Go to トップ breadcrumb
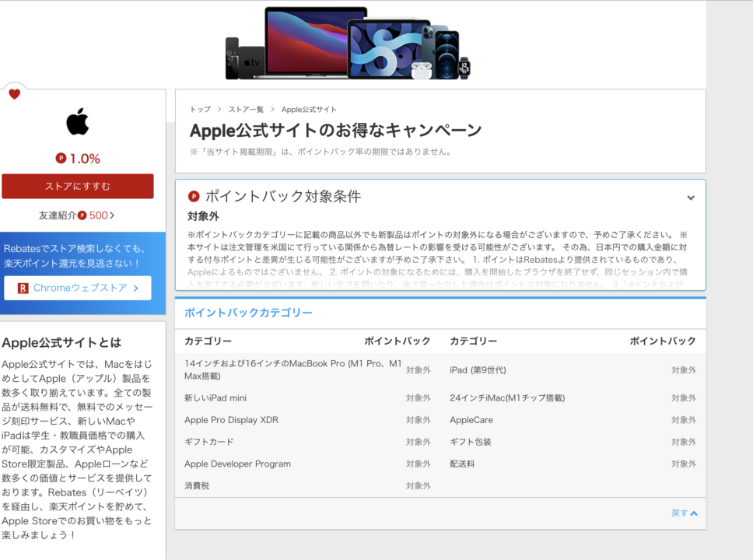Screen dimensions: 753x560 point(200,110)
